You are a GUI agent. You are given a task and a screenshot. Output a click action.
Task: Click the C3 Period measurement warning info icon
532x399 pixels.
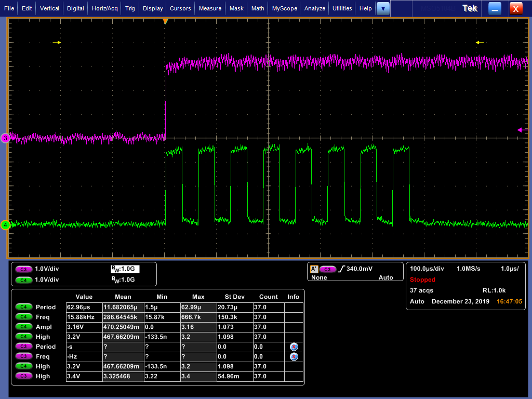pyautogui.click(x=294, y=347)
